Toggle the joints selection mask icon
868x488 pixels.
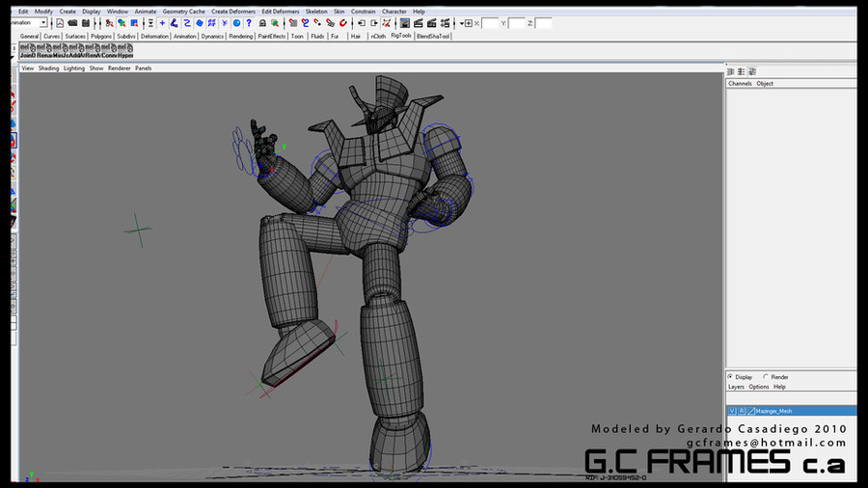[x=175, y=23]
